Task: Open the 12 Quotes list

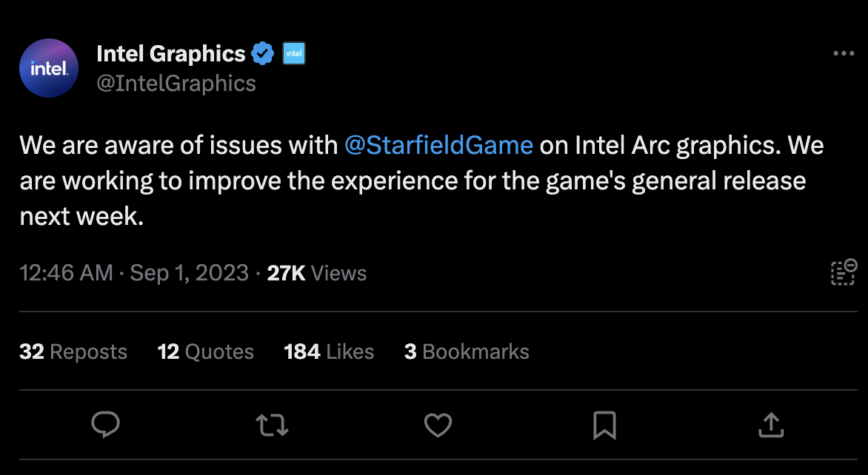Action: (x=206, y=351)
